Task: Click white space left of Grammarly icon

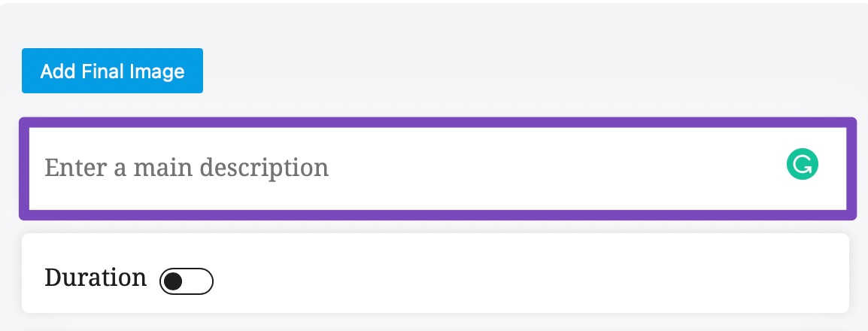Action: coord(554,166)
